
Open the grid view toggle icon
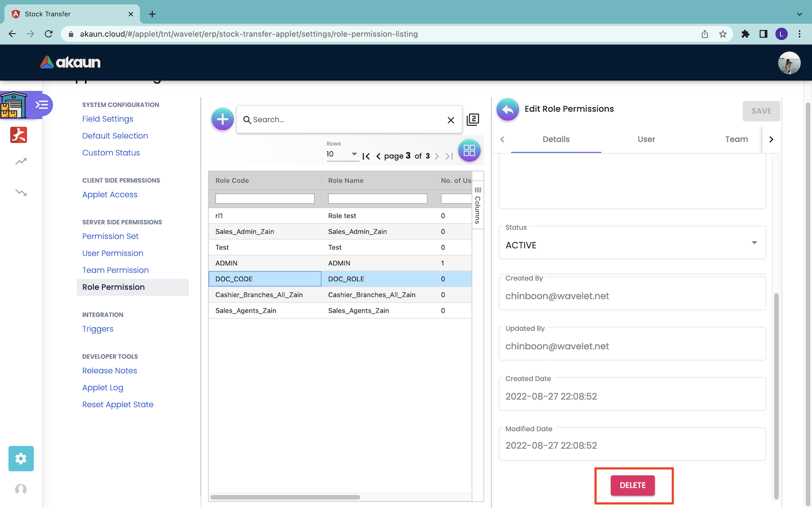[x=469, y=151]
